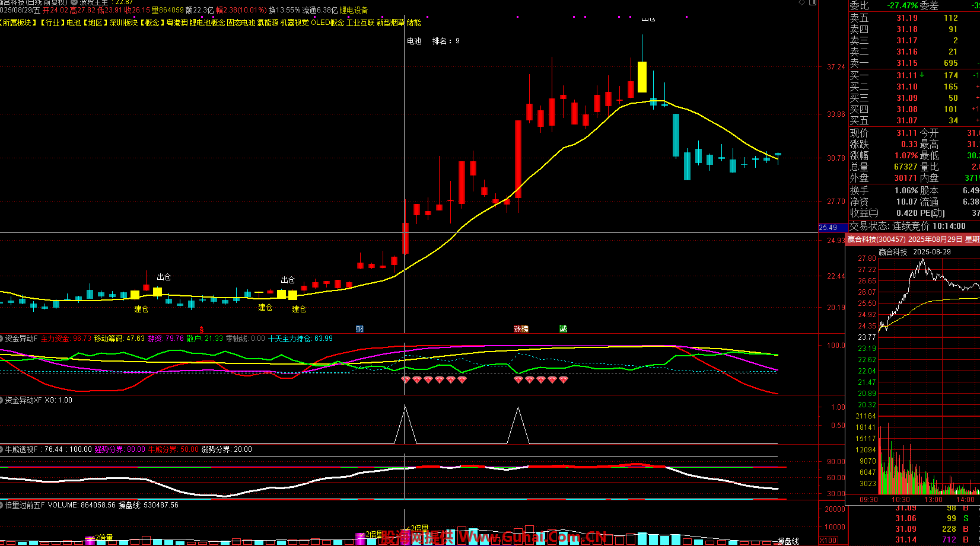Click the 买一 bid price 31.11
Viewport: 980px width, 546px height.
pyautogui.click(x=906, y=75)
